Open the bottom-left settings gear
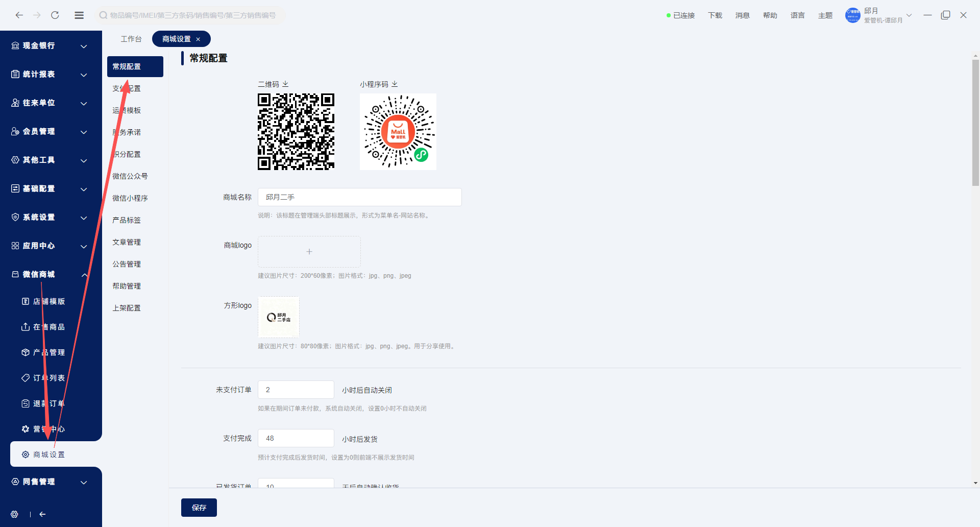The width and height of the screenshot is (980, 527). tap(14, 514)
